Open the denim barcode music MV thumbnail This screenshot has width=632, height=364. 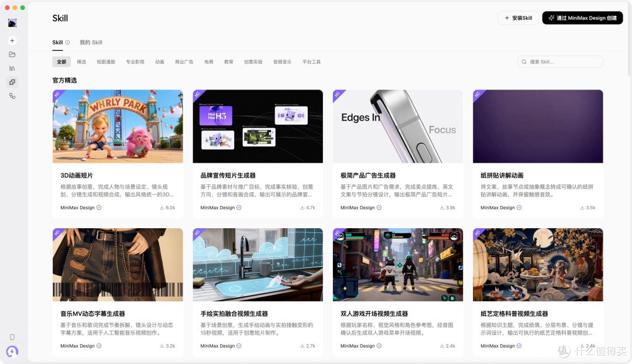click(x=118, y=265)
